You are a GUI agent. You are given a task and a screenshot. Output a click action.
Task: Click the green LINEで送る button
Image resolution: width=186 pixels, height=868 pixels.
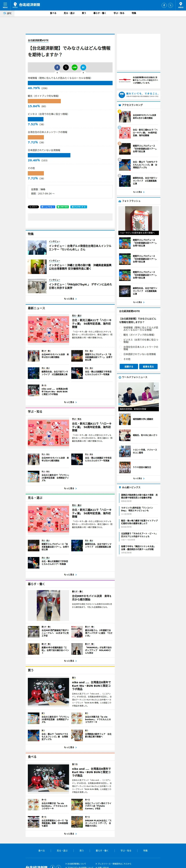(x=63, y=207)
